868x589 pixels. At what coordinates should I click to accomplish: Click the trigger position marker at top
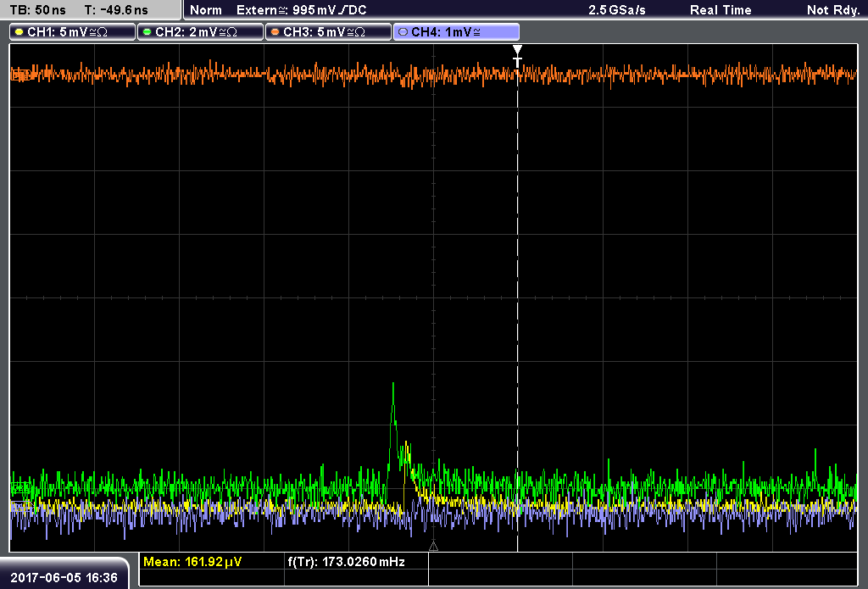click(517, 56)
